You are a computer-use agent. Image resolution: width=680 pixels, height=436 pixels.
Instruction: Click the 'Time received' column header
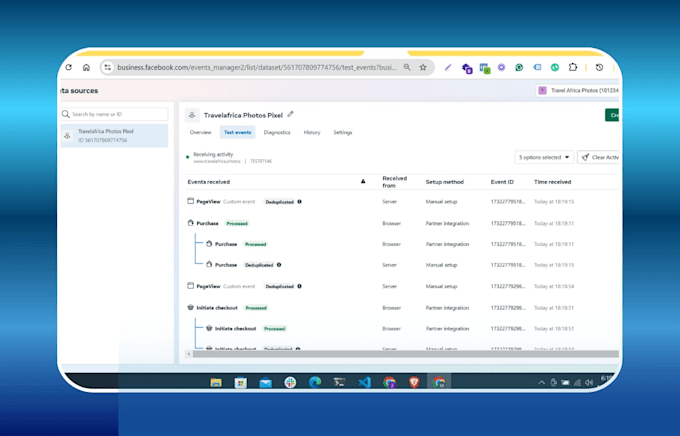click(x=552, y=182)
